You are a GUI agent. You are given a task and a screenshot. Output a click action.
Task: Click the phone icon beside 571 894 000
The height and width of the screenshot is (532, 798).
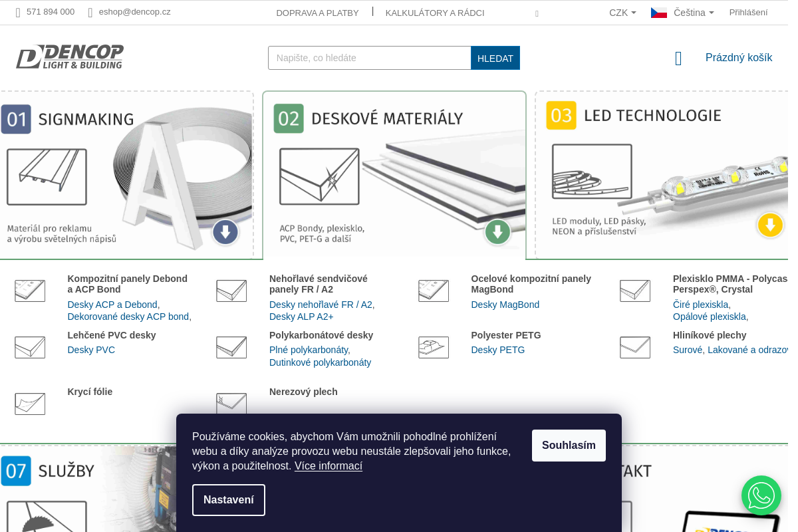point(18,13)
